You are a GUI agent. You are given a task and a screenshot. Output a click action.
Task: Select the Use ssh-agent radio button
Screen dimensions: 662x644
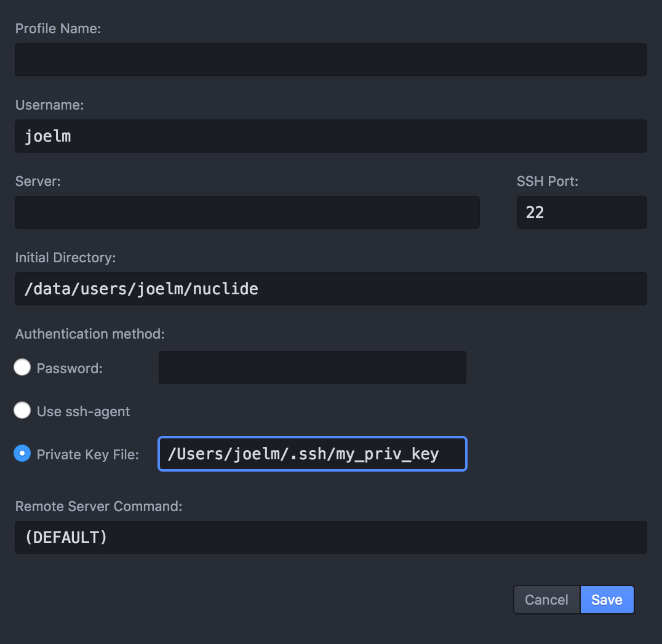(x=22, y=410)
